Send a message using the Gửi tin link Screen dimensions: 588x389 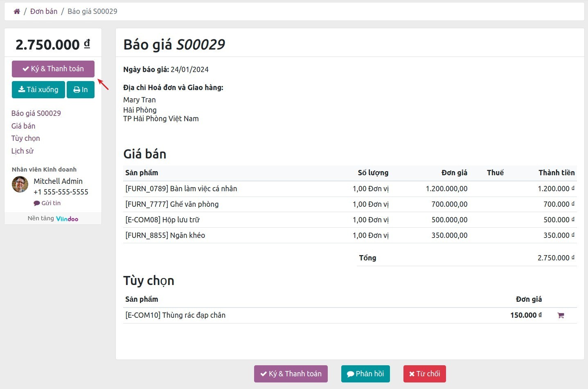point(50,203)
